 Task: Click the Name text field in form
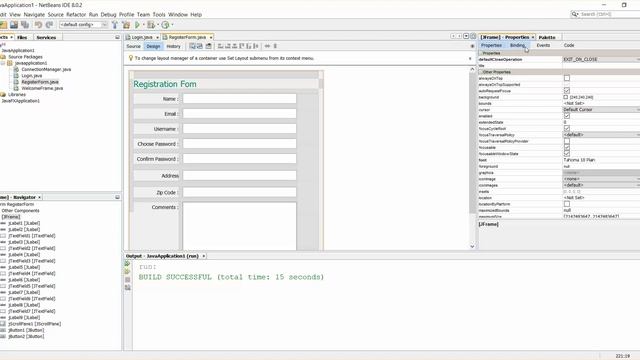[x=240, y=99]
